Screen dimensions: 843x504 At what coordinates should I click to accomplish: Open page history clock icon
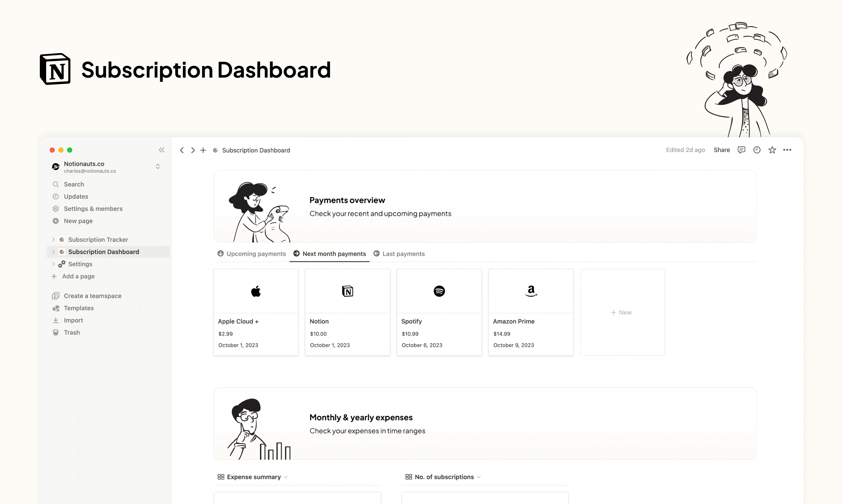tap(757, 150)
